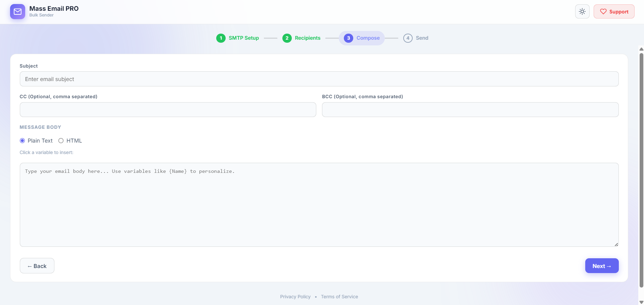Click inside the email body text area

319,205
